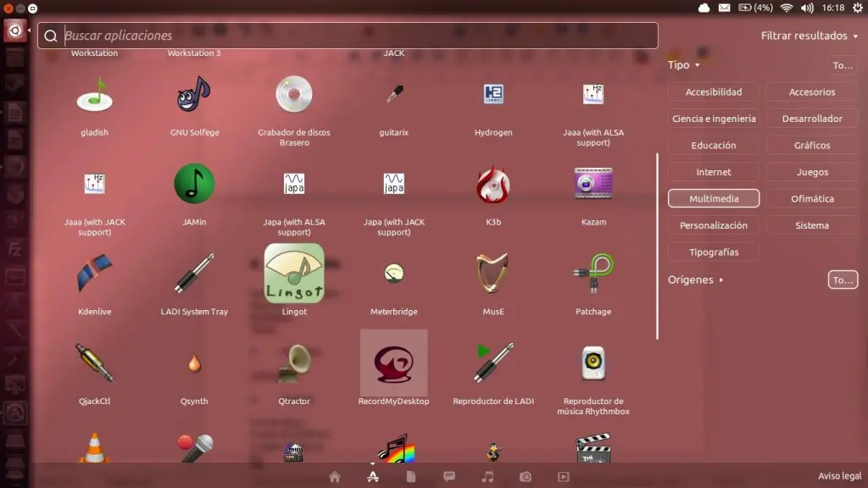Click the results list scrollbar
The width and height of the screenshot is (868, 488).
[657, 247]
